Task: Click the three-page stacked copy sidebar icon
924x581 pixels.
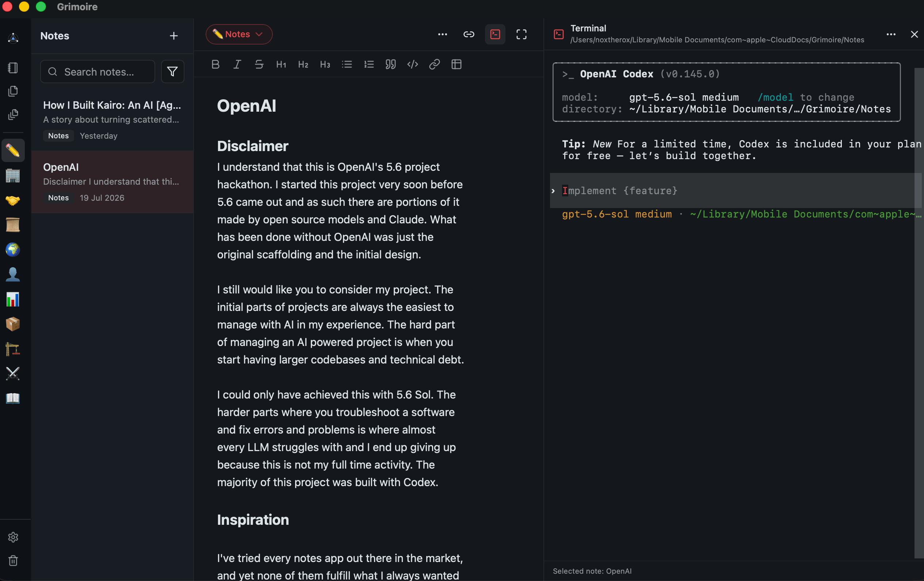Action: coord(13,115)
